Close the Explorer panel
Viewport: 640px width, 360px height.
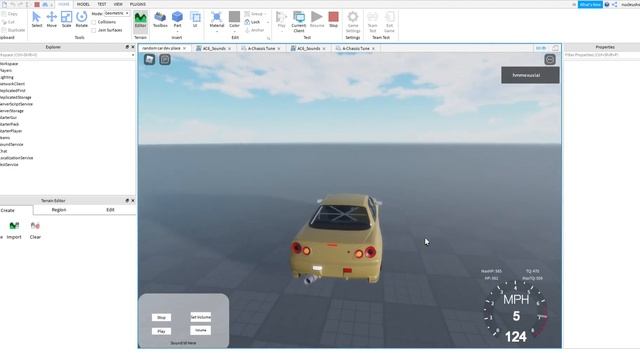(x=133, y=47)
